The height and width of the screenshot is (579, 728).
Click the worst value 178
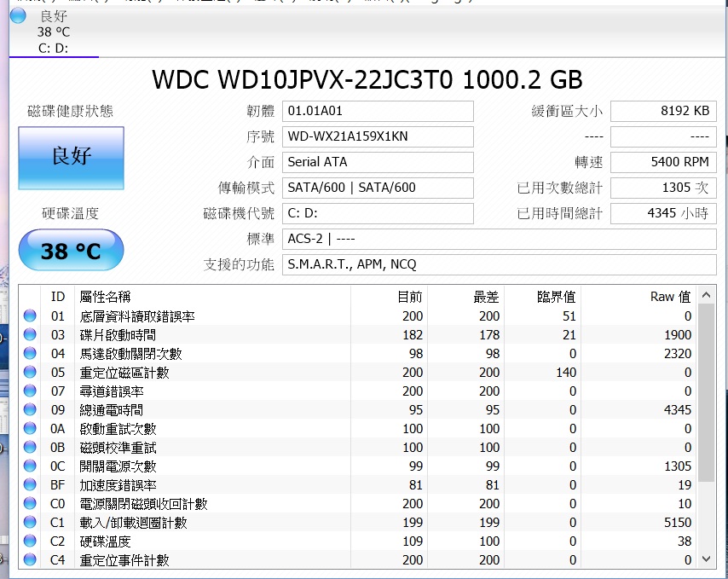click(x=489, y=335)
